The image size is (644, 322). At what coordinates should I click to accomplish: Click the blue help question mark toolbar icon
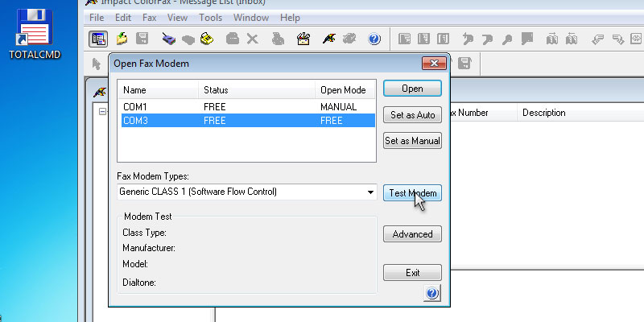(x=374, y=38)
